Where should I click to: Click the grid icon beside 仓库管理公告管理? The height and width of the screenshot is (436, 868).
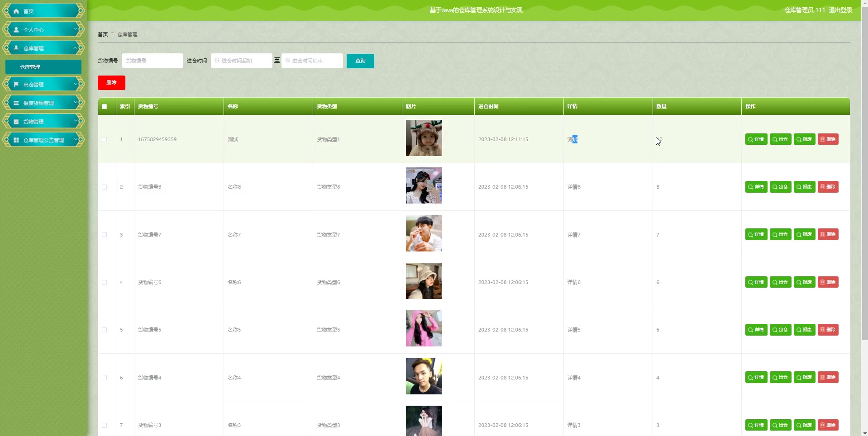[x=16, y=140]
